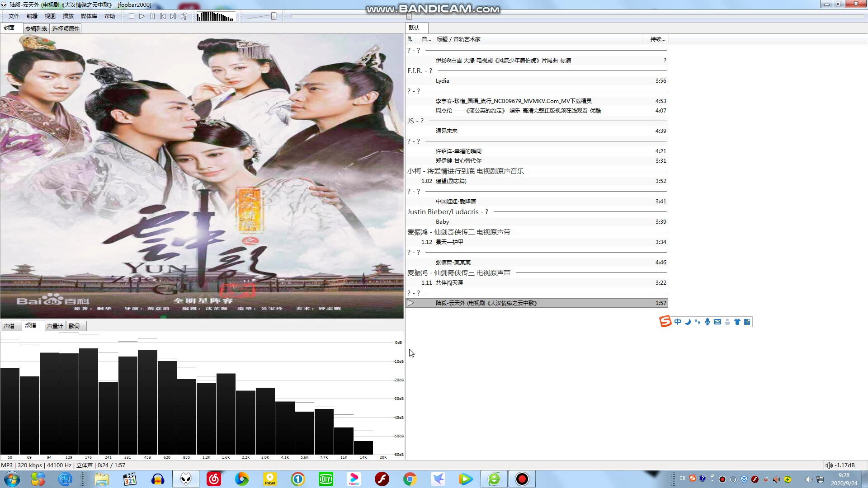Select the track 周杰伦 蒲公英的约定
This screenshot has height=488, width=868.
click(537, 111)
